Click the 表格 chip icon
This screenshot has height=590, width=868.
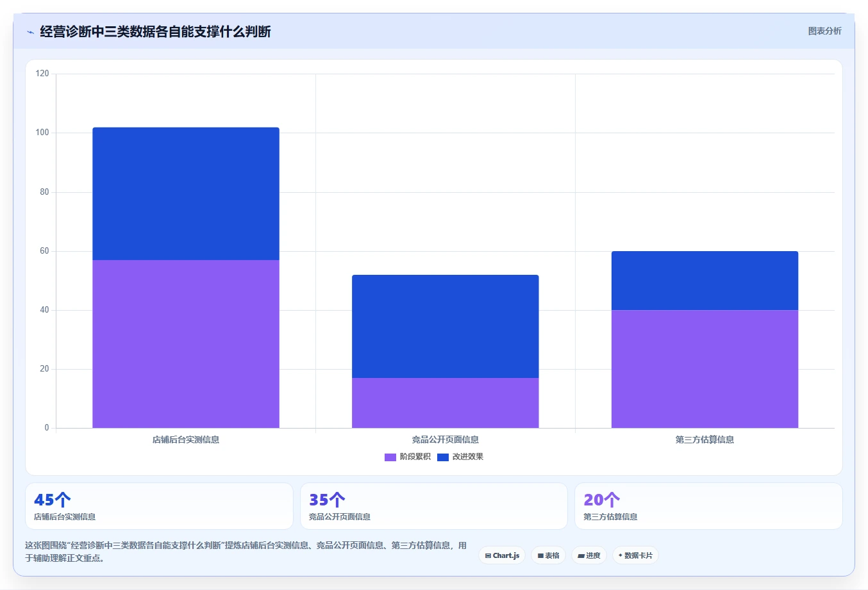[540, 556]
